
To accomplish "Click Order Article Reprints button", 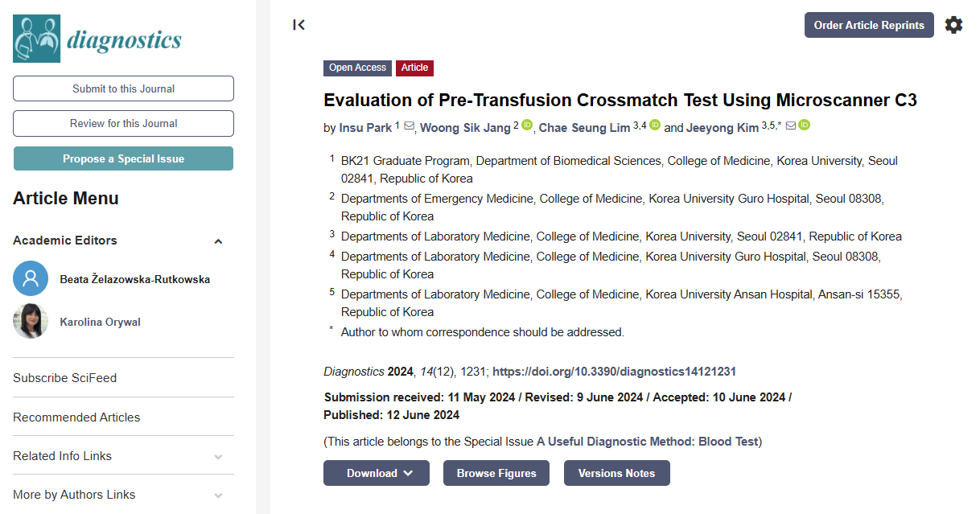I will [869, 25].
